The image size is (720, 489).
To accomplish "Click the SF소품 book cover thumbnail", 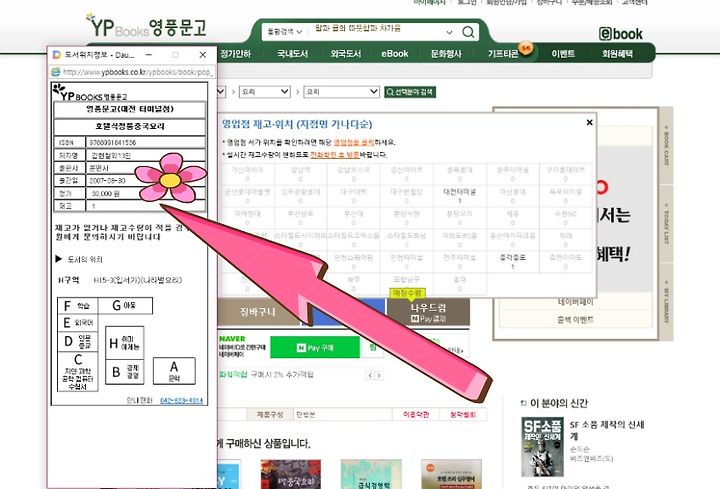I will point(542,447).
